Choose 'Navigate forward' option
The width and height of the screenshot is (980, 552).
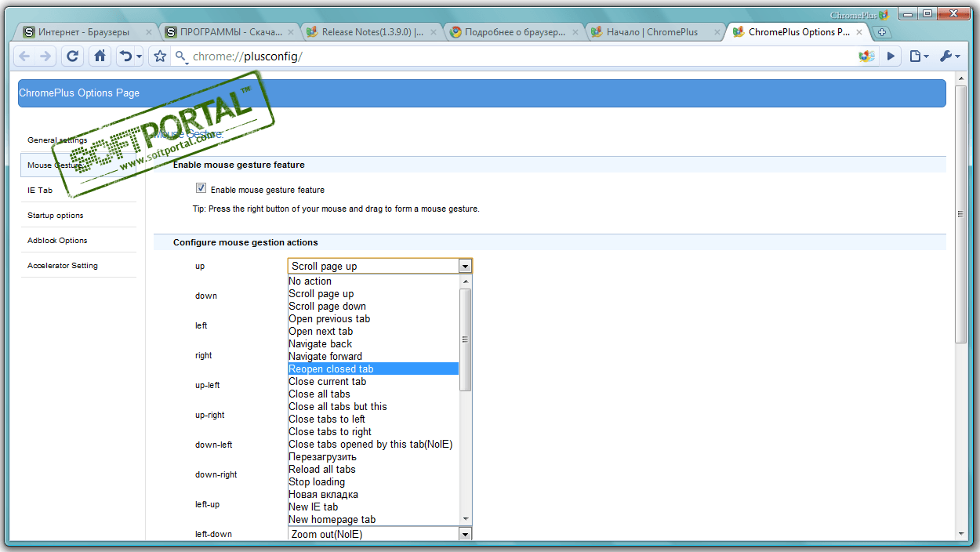pyautogui.click(x=373, y=356)
